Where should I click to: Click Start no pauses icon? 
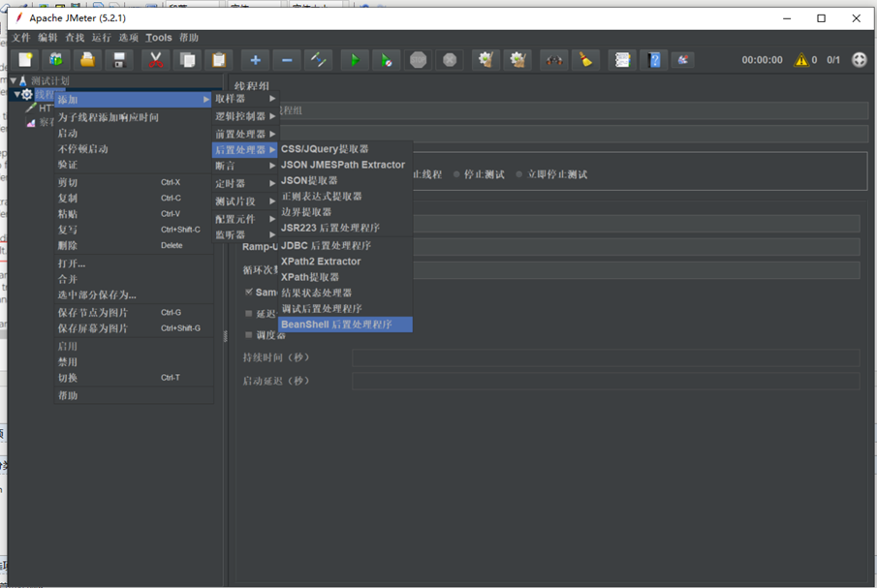387,60
